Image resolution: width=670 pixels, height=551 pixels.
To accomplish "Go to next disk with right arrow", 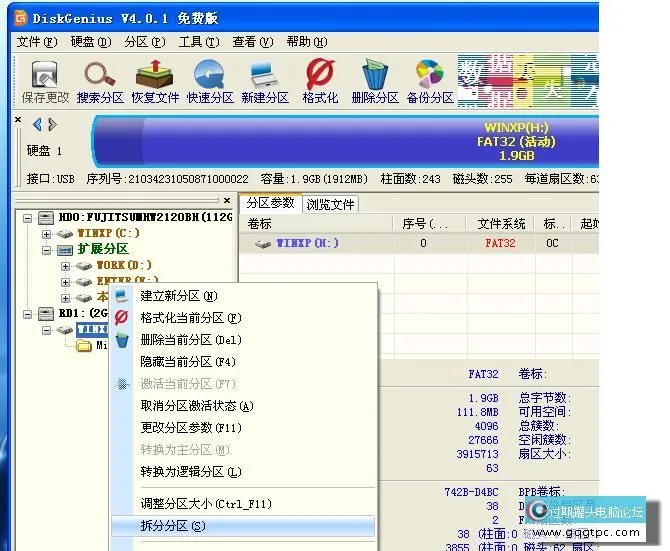I will 52,124.
